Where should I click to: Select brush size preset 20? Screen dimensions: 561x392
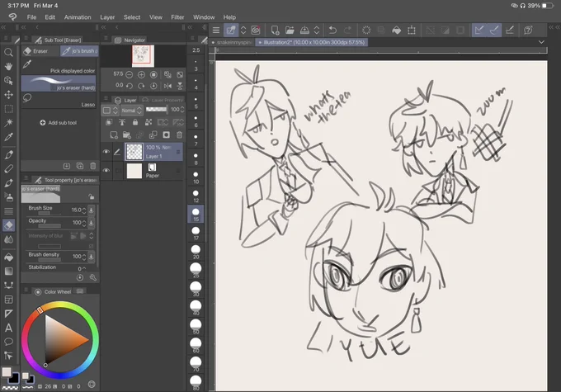pyautogui.click(x=196, y=252)
